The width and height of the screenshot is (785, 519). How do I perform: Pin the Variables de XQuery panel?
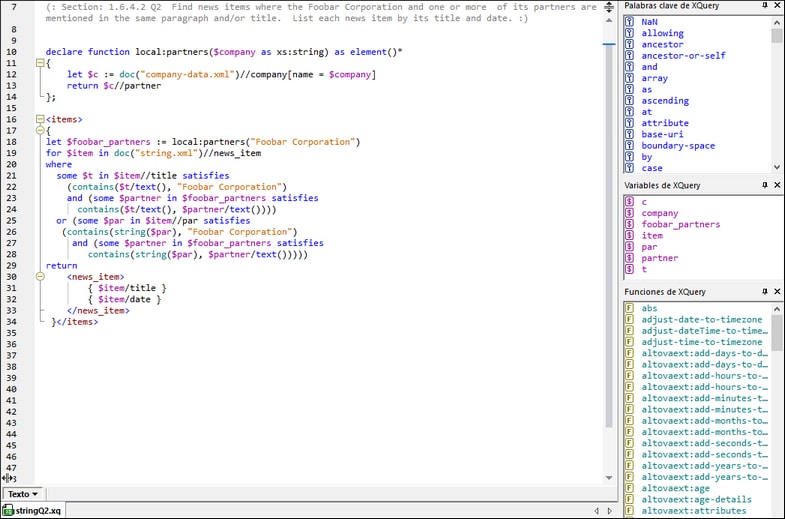point(765,185)
